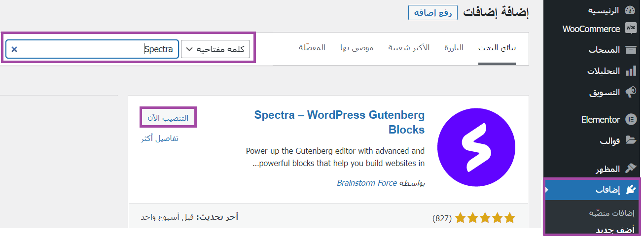This screenshot has height=238, width=644.
Task: Focus the plugin search field containing Spectra
Action: pos(92,49)
